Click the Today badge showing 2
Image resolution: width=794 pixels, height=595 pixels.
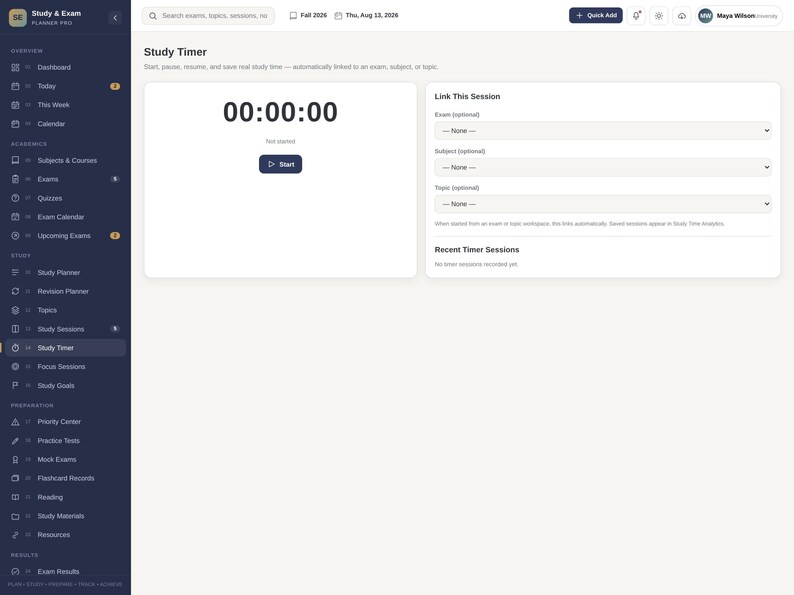click(115, 86)
